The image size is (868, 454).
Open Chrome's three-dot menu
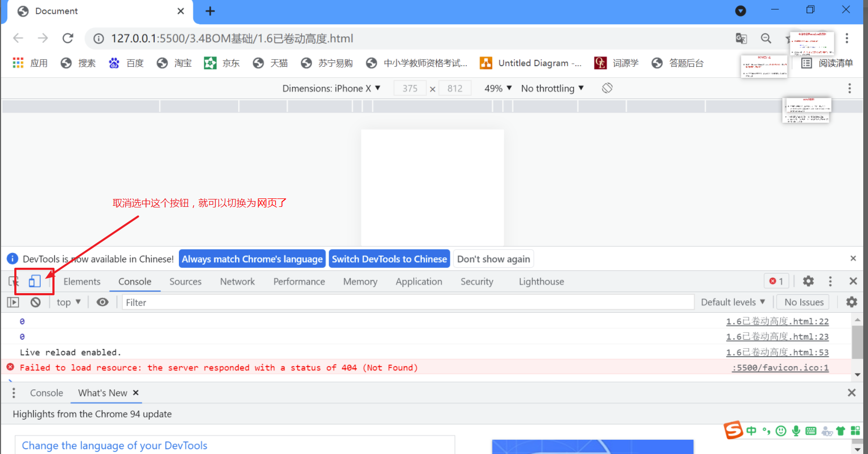coord(847,38)
